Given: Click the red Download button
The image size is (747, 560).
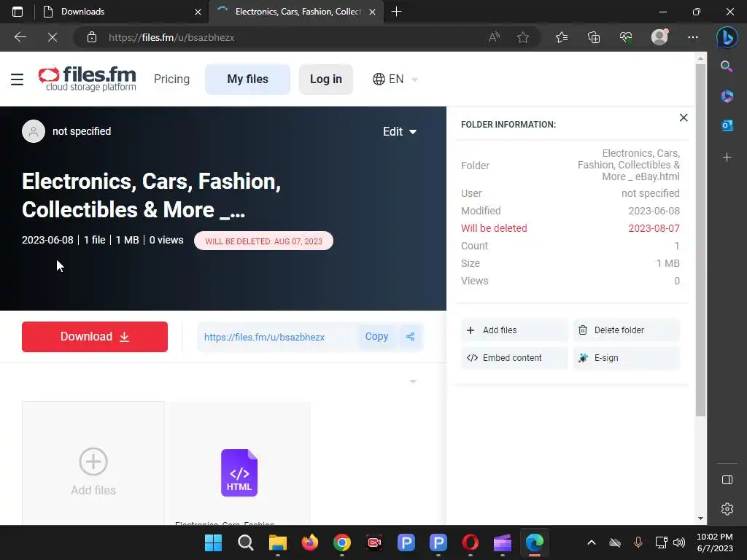Looking at the screenshot, I should point(95,337).
